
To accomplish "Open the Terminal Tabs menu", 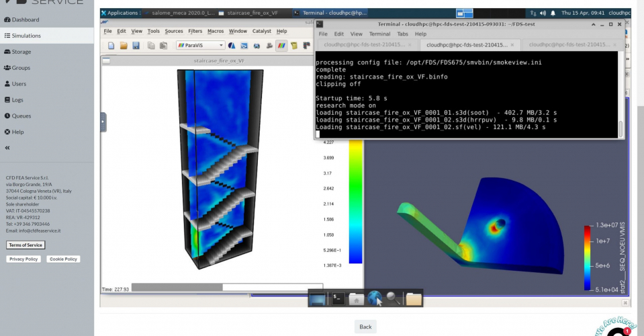I will pyautogui.click(x=402, y=34).
